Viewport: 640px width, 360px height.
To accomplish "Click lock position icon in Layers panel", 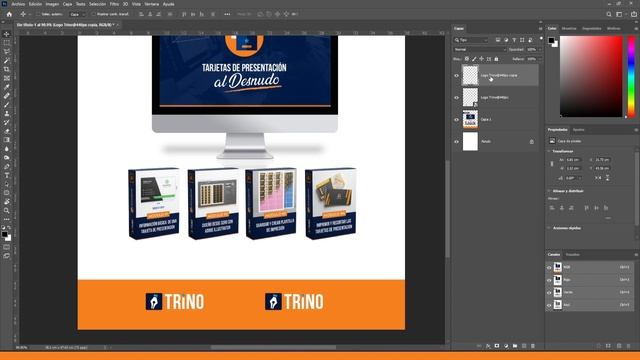I will click(x=481, y=59).
